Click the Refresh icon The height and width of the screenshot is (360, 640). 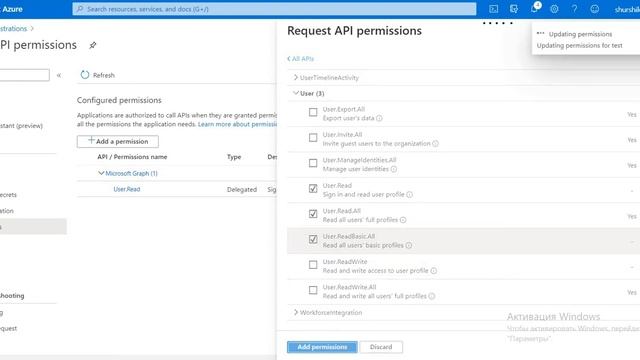click(x=84, y=75)
